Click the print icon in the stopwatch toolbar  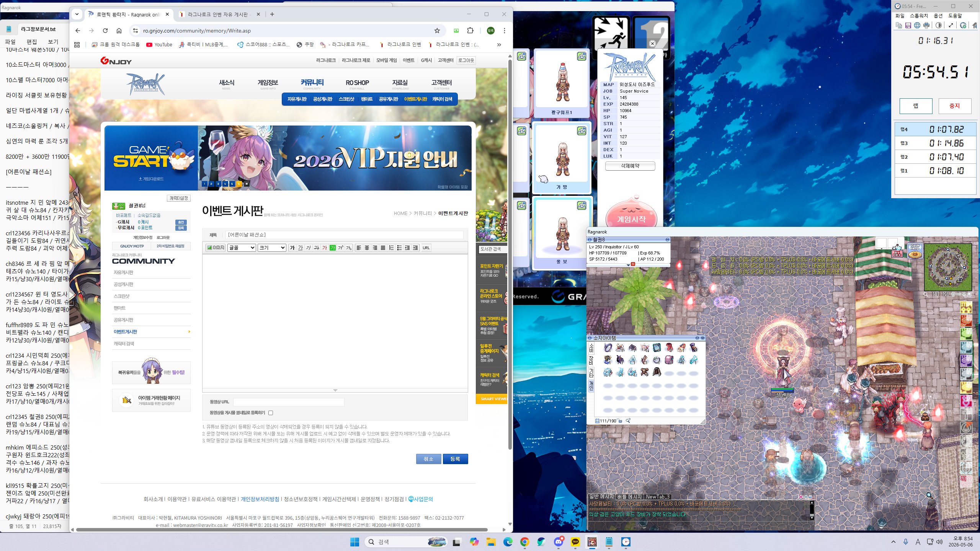pos(926,25)
